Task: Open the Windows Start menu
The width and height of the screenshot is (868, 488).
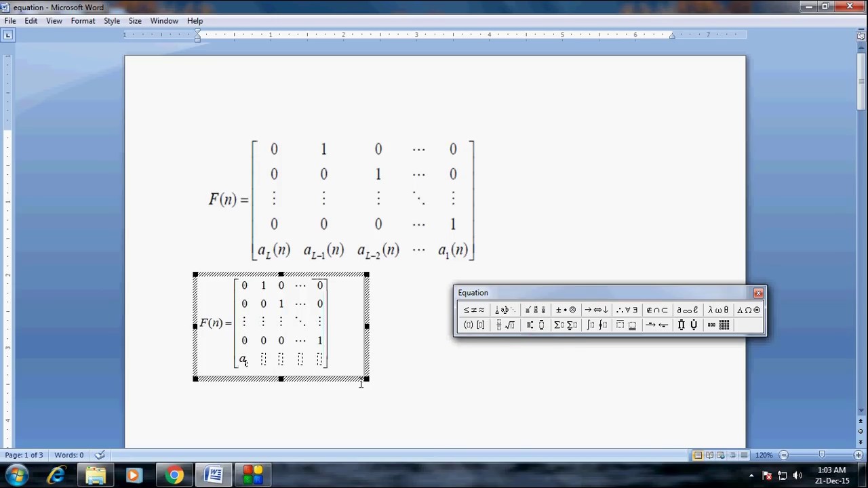Action: coord(18,475)
